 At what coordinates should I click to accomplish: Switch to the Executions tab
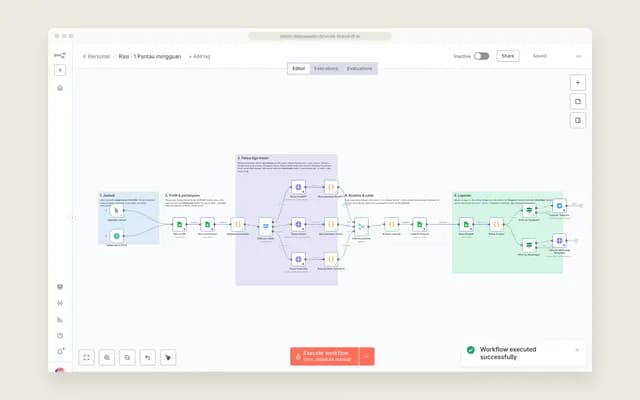point(326,68)
